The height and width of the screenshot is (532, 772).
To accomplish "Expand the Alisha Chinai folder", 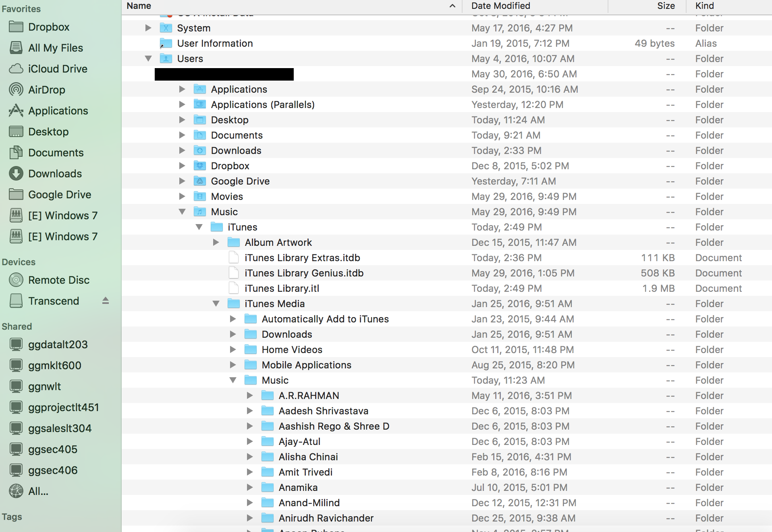I will pyautogui.click(x=250, y=457).
